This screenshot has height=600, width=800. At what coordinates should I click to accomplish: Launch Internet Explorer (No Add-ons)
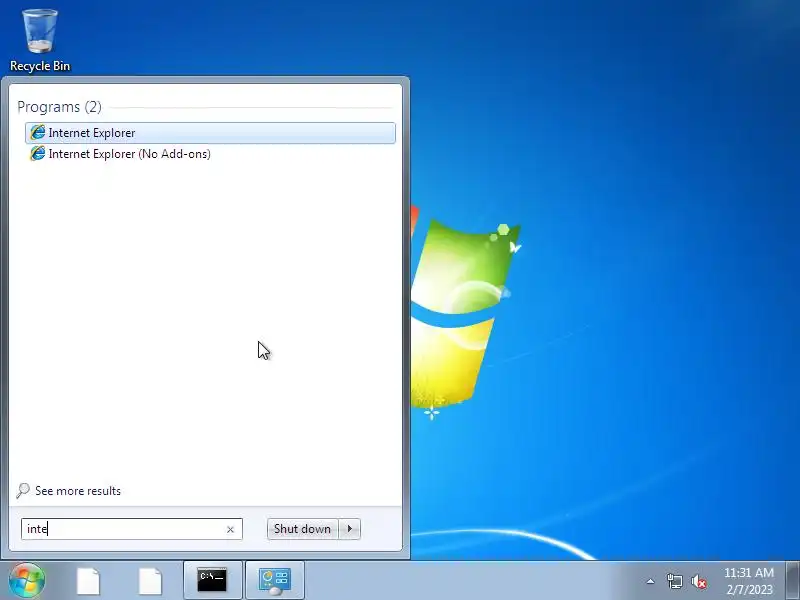click(210, 154)
